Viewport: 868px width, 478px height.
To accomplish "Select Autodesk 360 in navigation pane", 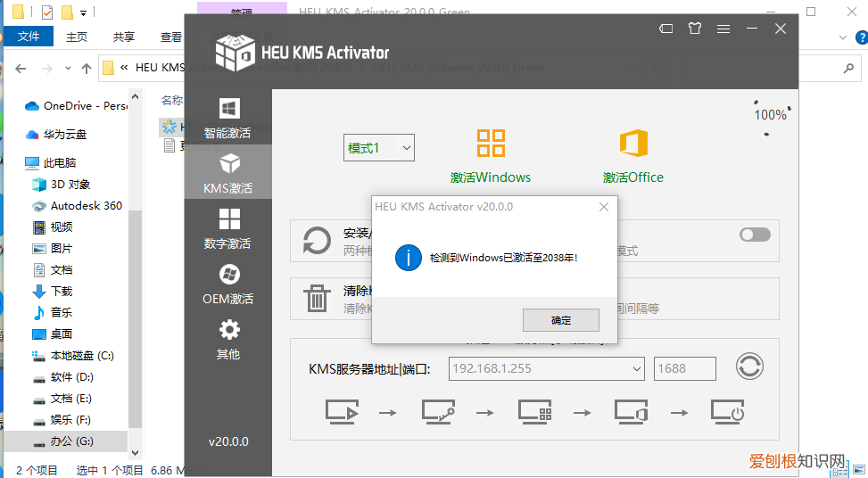I will pyautogui.click(x=77, y=206).
